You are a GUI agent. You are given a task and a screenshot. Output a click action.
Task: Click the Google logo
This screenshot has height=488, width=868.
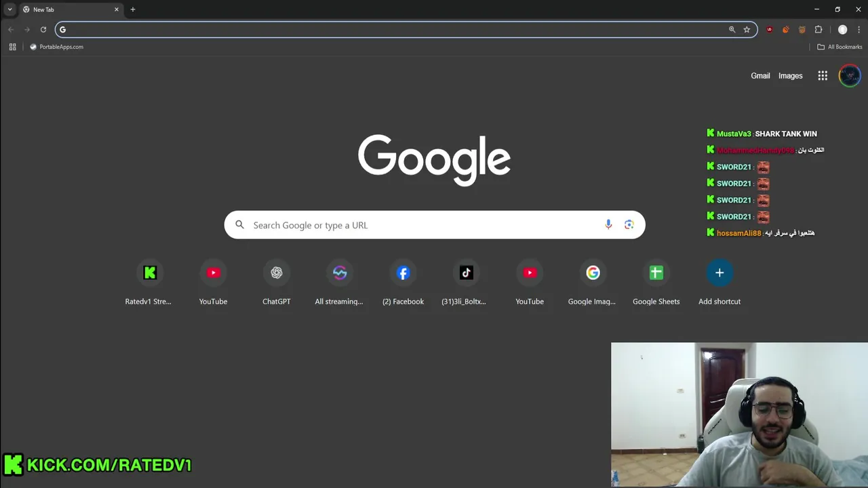[x=434, y=160]
